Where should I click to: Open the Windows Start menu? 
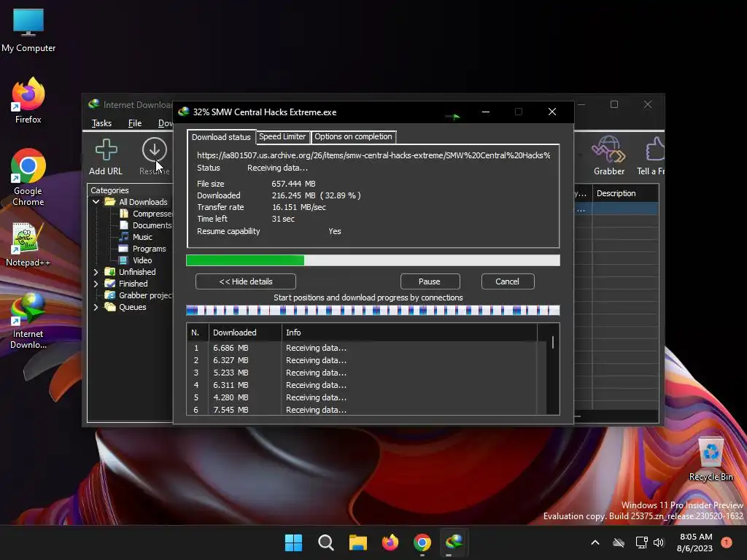293,542
